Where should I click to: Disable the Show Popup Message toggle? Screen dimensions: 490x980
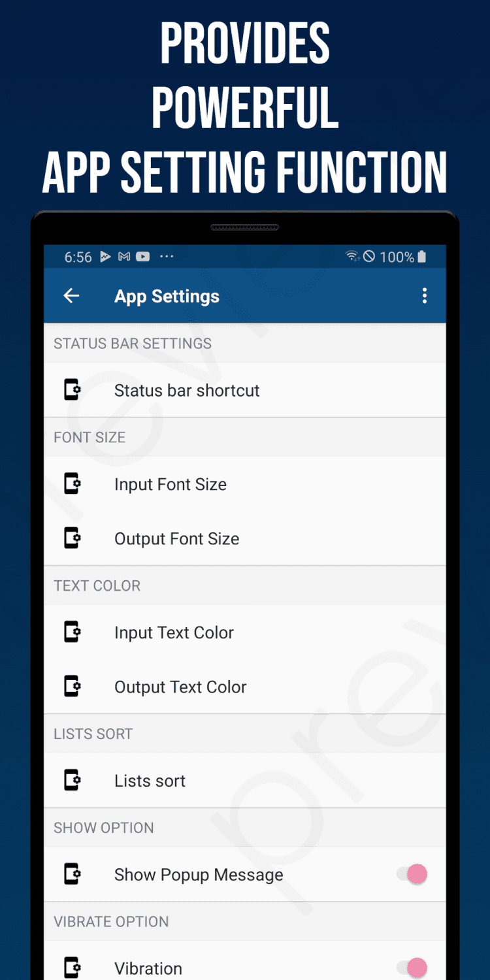click(412, 874)
